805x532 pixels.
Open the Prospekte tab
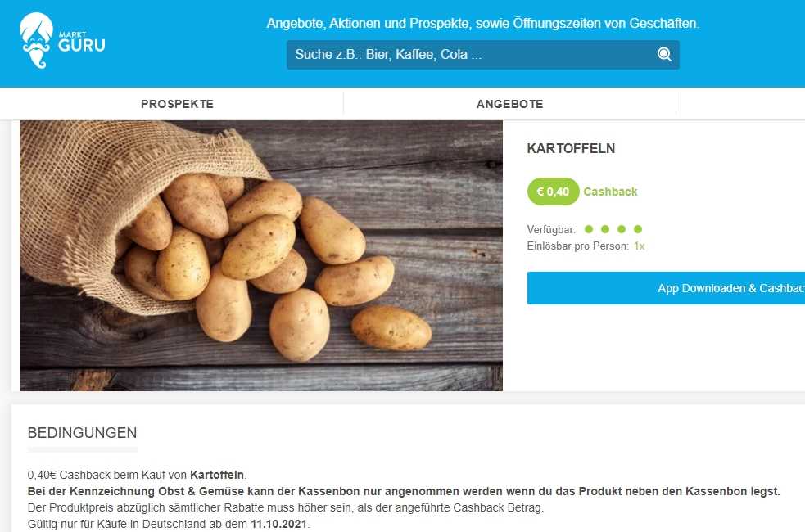tap(177, 104)
